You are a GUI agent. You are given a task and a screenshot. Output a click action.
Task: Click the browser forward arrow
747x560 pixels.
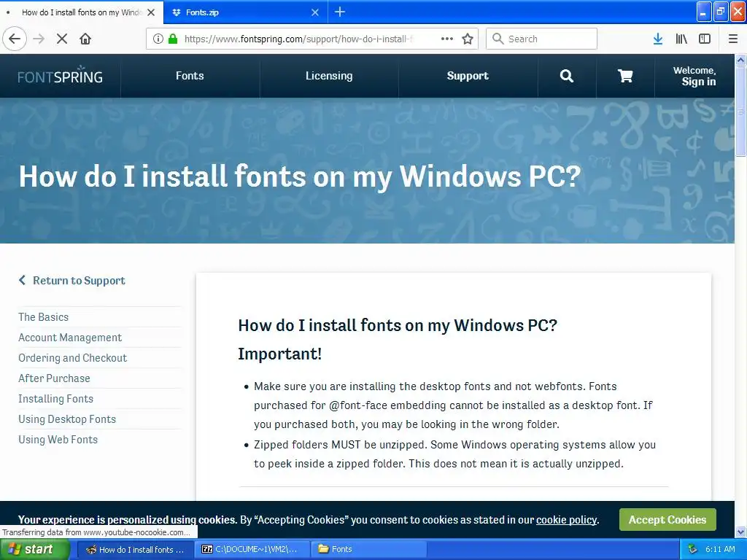click(x=39, y=39)
